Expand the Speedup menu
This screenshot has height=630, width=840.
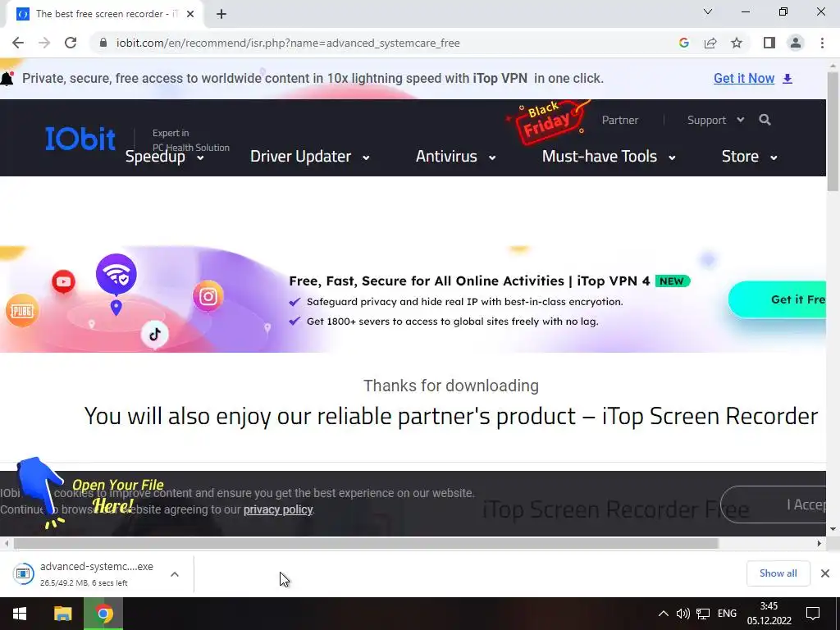coord(164,157)
